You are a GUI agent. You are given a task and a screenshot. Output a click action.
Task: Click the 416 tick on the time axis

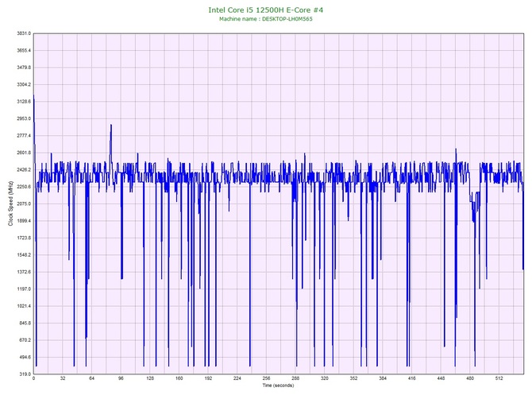click(412, 378)
